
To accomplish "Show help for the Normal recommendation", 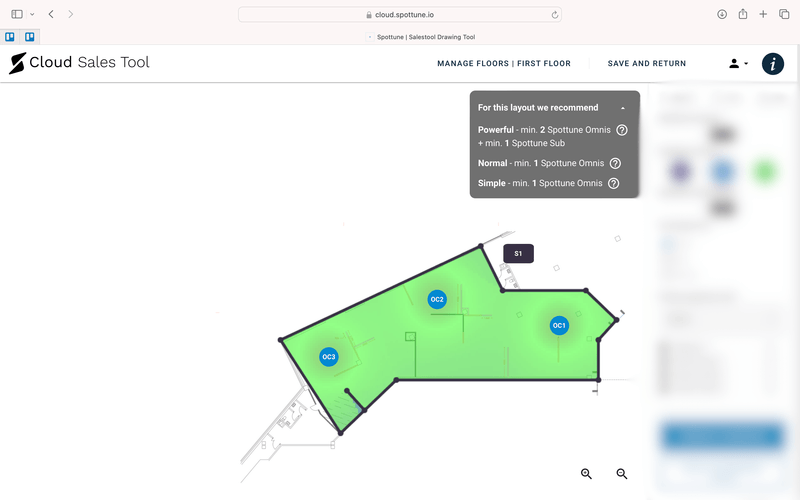I will tap(615, 163).
